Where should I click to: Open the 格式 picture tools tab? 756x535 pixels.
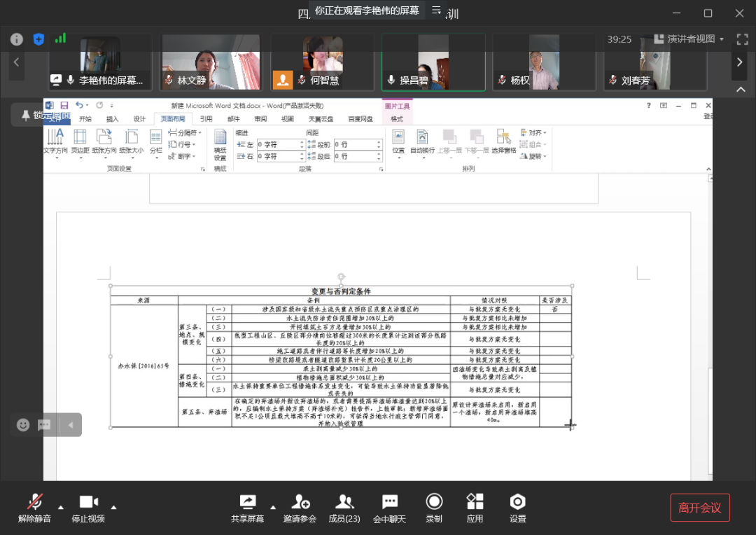tap(397, 118)
